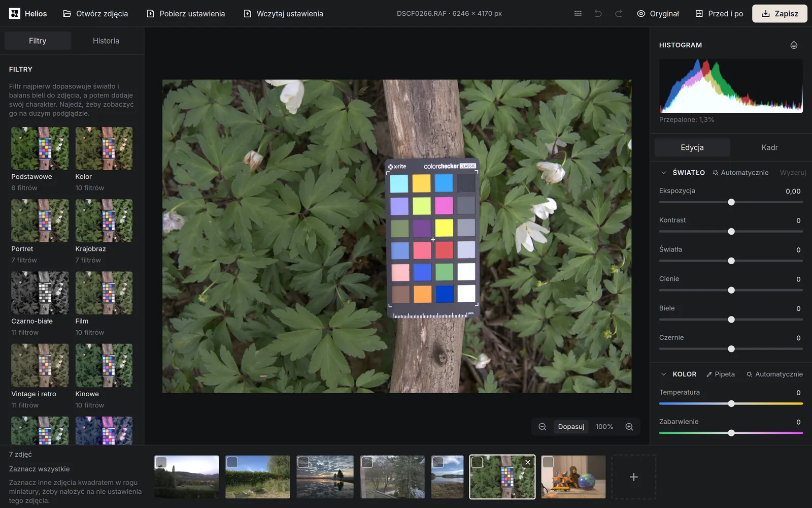Viewport: 812px width, 508px height.
Task: Open the Vintage i retro filter group
Action: (x=40, y=376)
